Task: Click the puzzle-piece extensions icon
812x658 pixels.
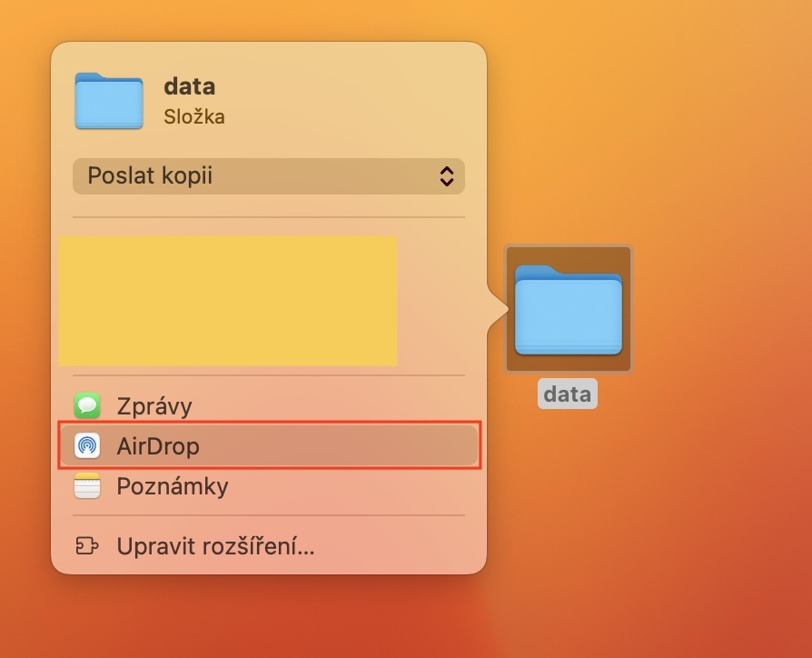Action: point(87,547)
